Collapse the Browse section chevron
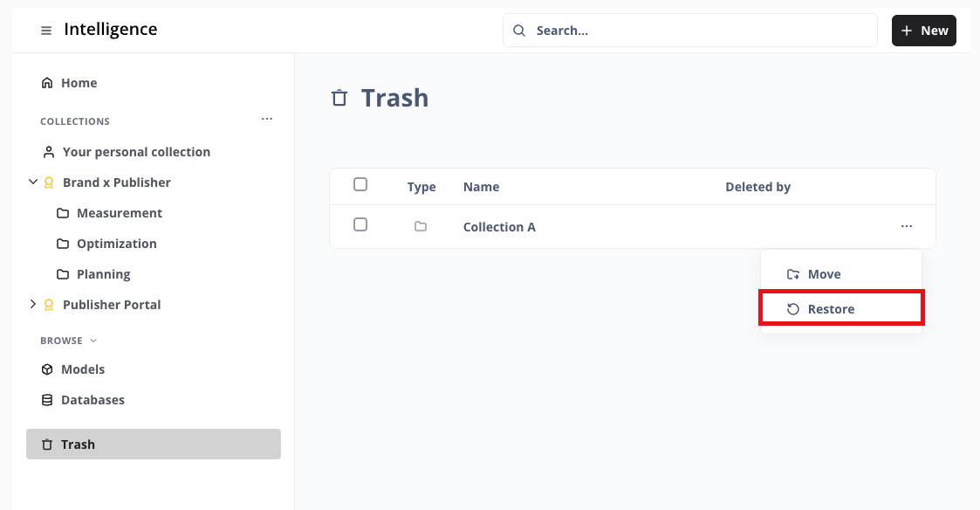980x510 pixels. 93,341
